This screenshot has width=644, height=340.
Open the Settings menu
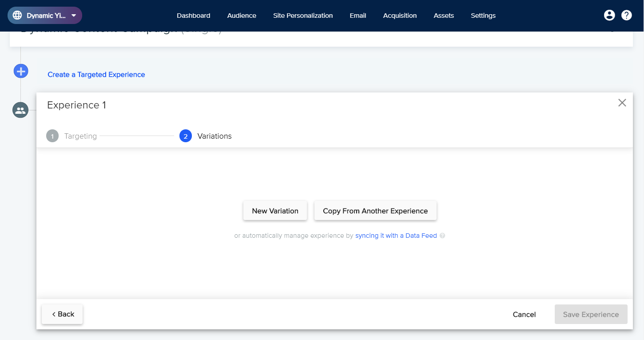click(x=483, y=15)
